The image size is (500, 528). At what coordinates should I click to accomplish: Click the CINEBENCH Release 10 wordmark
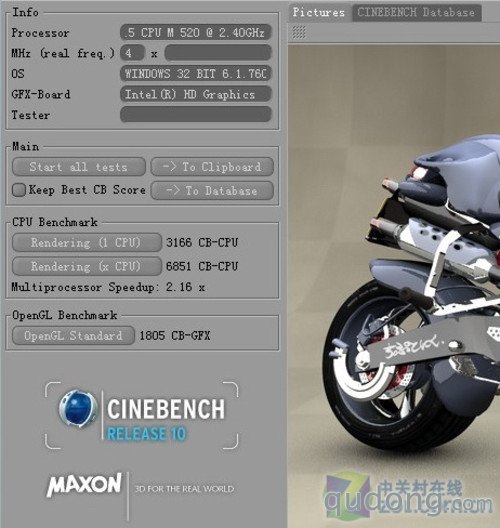[166, 420]
